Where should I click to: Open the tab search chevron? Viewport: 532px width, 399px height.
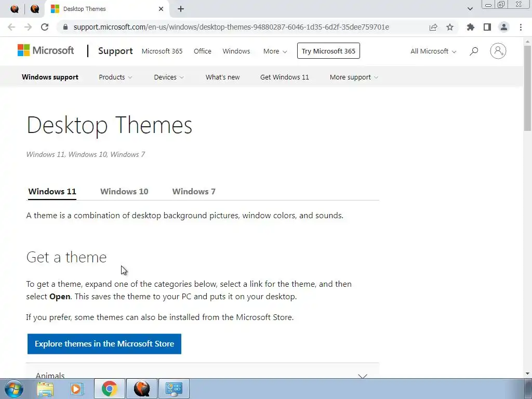470,9
